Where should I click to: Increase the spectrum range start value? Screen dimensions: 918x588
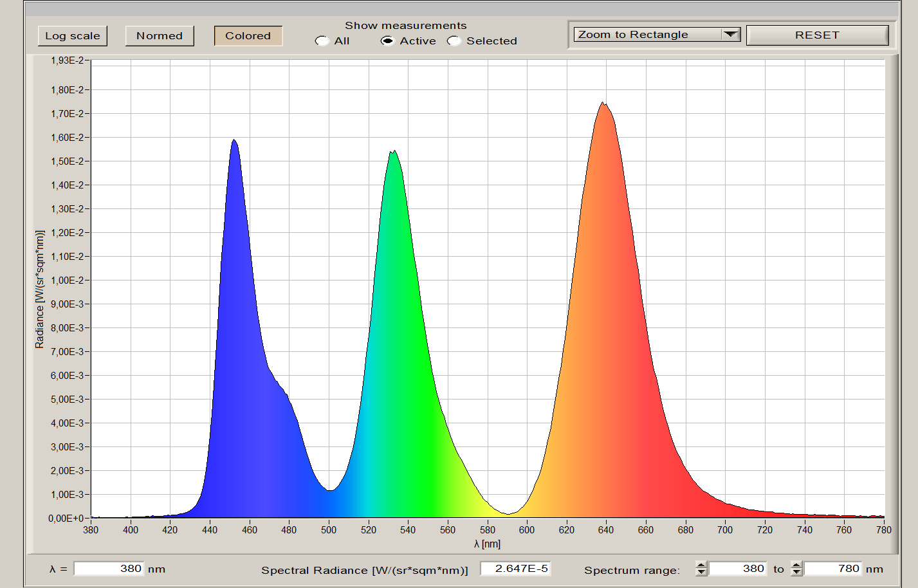(x=701, y=565)
